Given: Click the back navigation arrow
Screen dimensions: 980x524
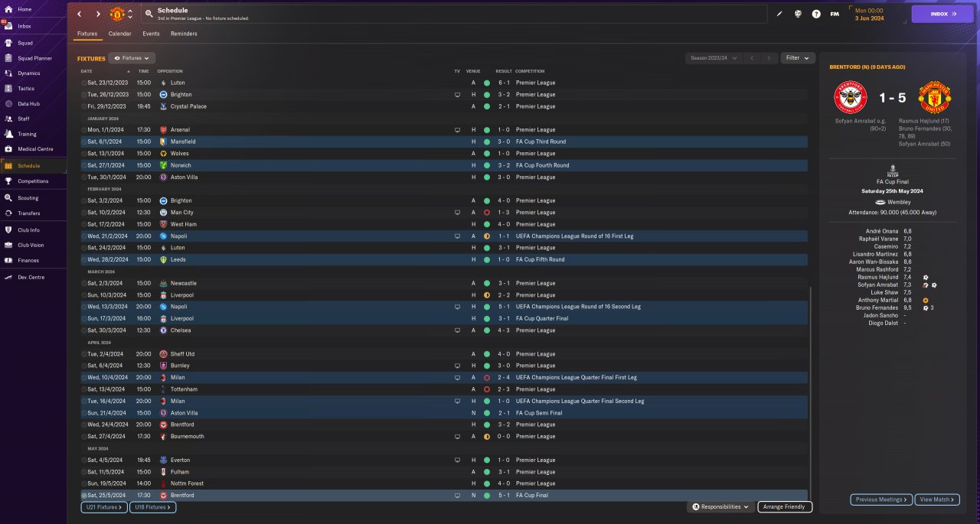Looking at the screenshot, I should [x=79, y=14].
